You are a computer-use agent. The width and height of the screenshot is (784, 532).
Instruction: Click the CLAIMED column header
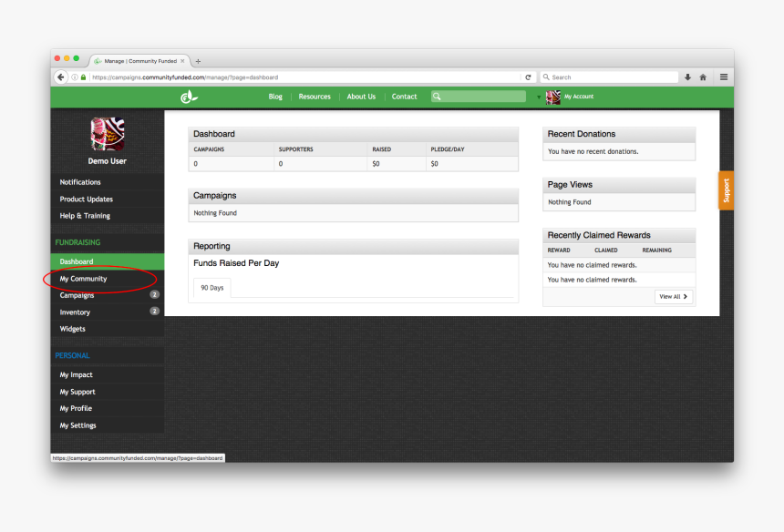(x=606, y=251)
